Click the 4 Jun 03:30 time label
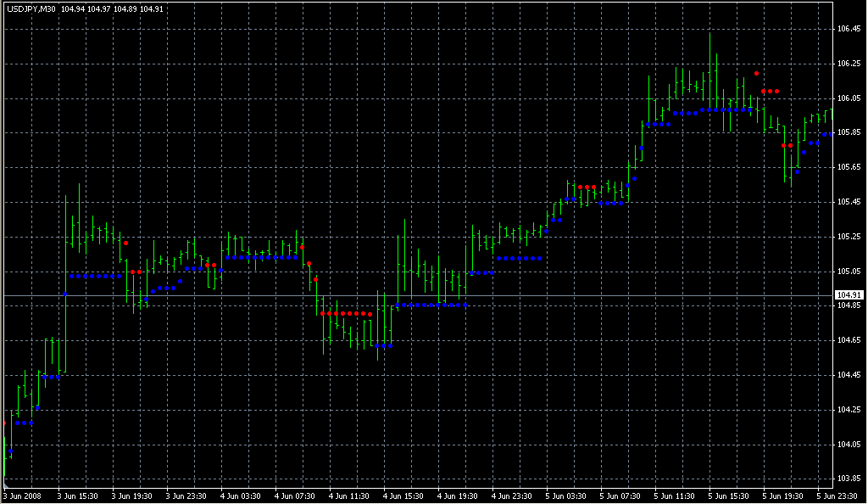The image size is (868, 504). point(240,496)
